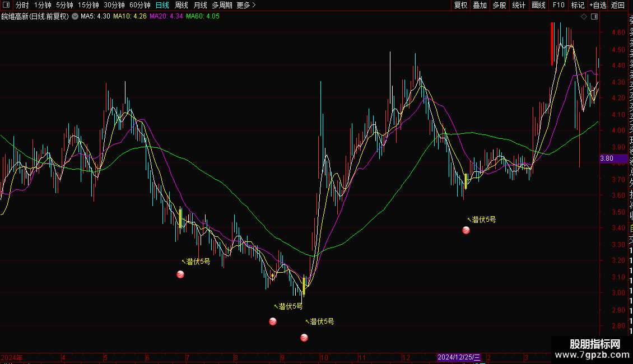This screenshot has width=633, height=364.
Task: Open F10 company info
Action: [558, 5]
